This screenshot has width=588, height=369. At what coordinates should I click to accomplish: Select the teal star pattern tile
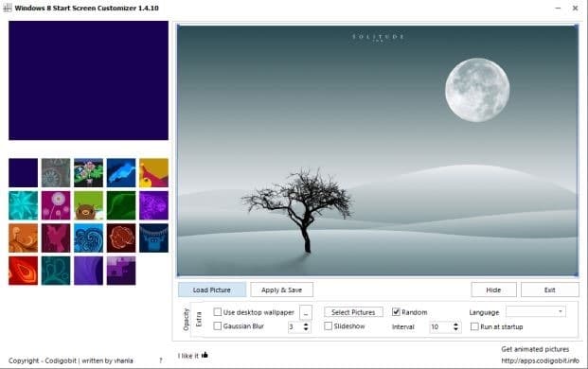click(x=24, y=205)
